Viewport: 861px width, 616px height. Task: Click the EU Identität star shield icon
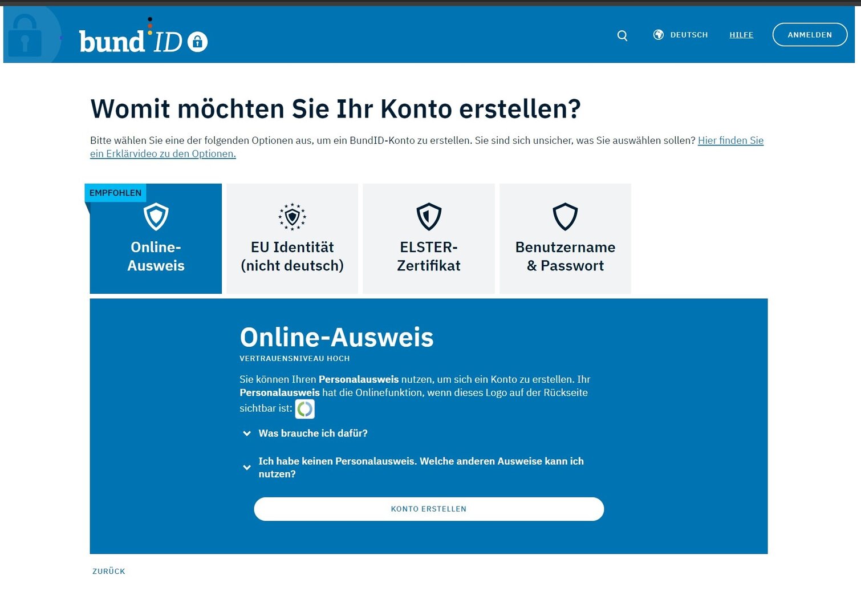(292, 217)
